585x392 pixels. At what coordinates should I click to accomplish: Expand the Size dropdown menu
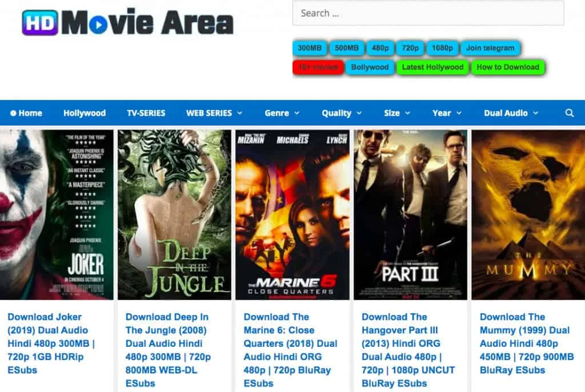pos(397,113)
